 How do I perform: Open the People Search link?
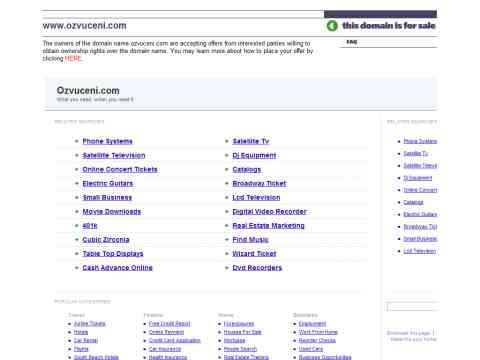pos(240,349)
